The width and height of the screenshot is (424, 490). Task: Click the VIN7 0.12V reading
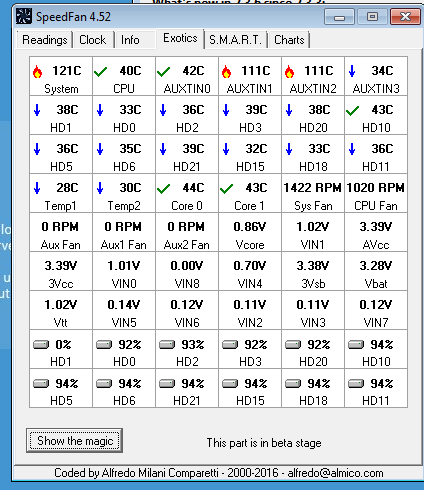(376, 310)
